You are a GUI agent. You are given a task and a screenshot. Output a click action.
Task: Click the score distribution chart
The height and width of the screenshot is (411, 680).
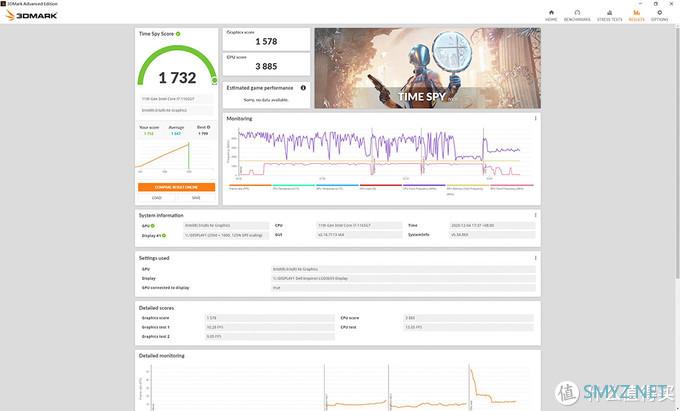(177, 157)
